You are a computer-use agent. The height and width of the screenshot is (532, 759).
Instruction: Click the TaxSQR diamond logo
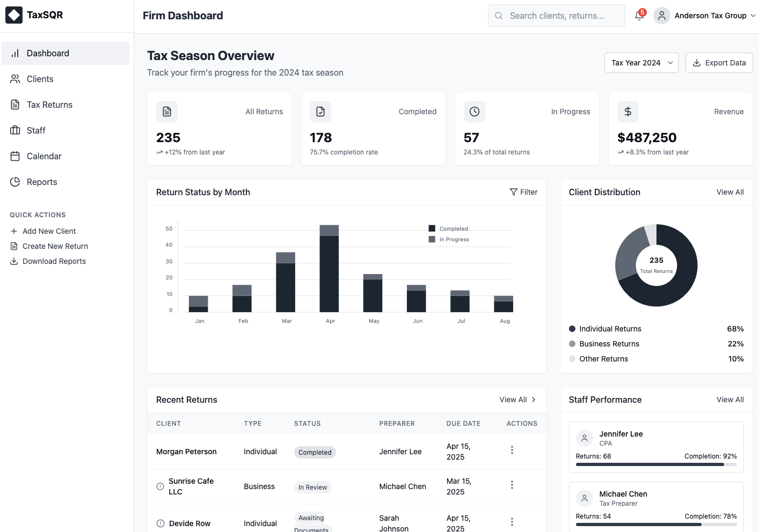tap(14, 15)
